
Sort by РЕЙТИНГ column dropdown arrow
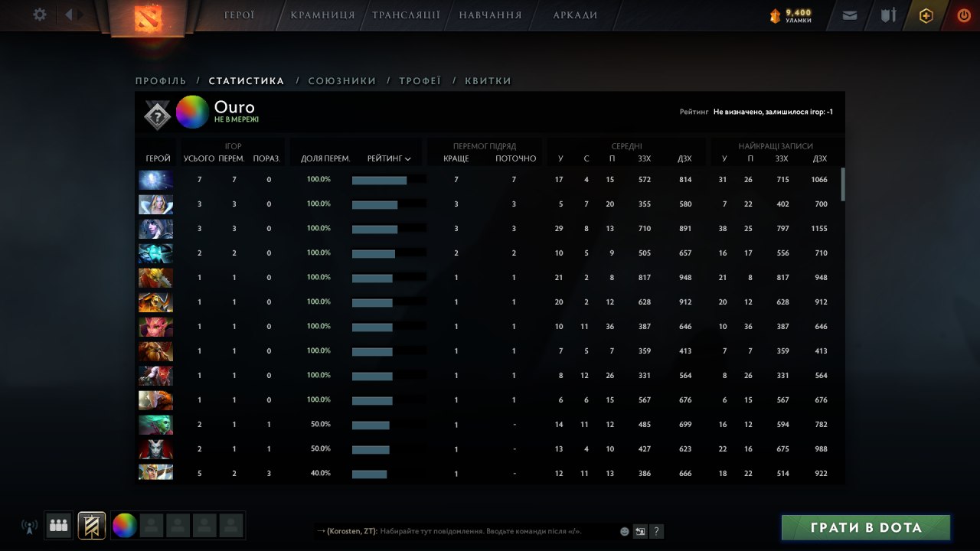pyautogui.click(x=408, y=159)
